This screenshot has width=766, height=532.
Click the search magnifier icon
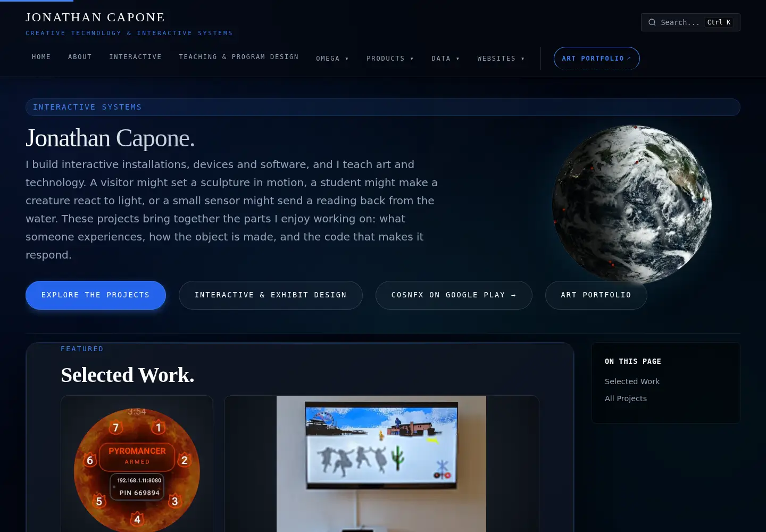click(652, 22)
